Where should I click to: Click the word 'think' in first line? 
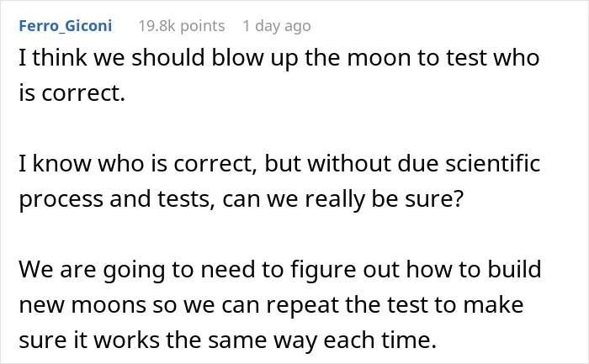pyautogui.click(x=60, y=58)
